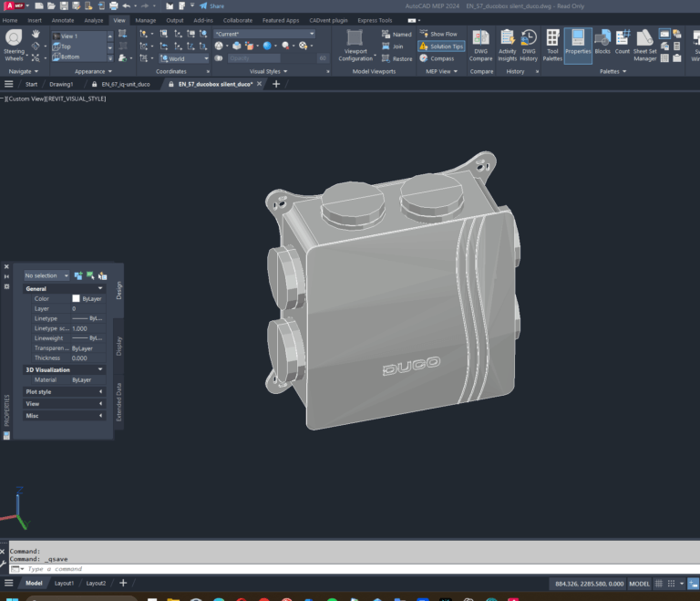Expand the Navigate panel dropdown
The image size is (700, 601).
pos(24,71)
